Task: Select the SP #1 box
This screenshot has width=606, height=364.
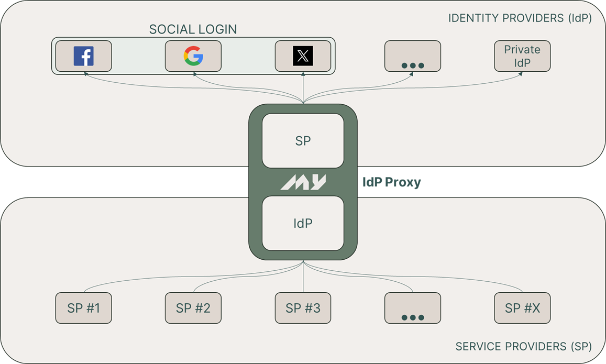Action: click(83, 308)
